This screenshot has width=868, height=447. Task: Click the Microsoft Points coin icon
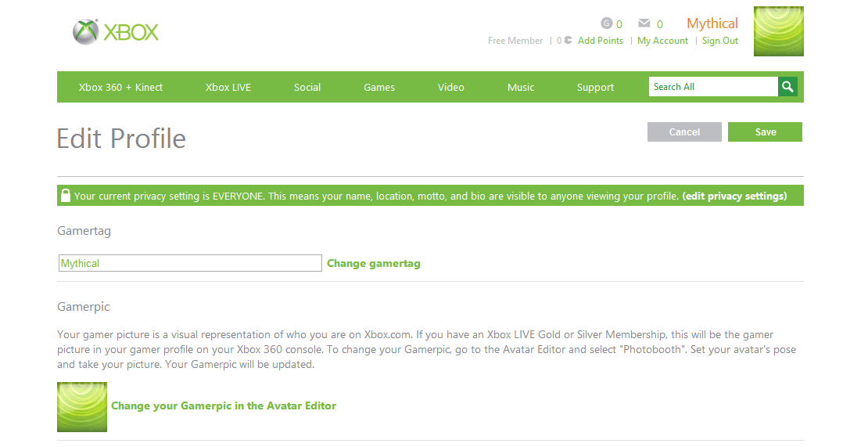[568, 41]
